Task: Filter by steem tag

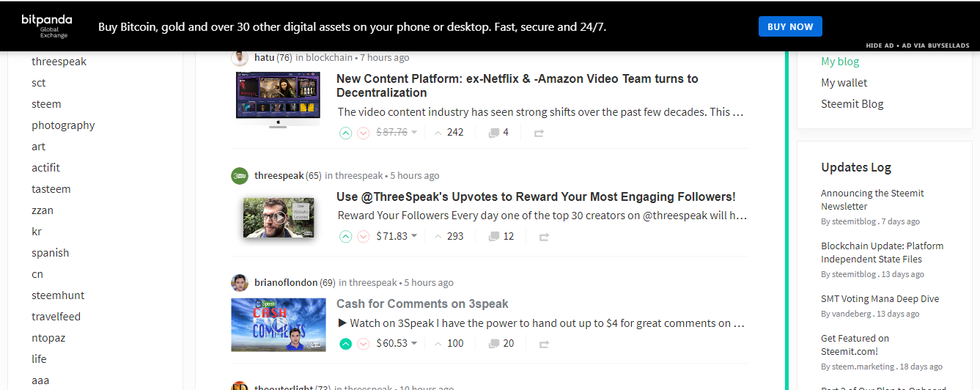Action: click(46, 104)
